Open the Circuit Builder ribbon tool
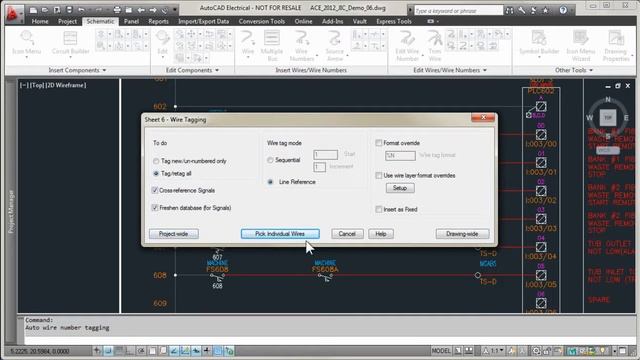Screen dimensions: 640x360 (70, 42)
